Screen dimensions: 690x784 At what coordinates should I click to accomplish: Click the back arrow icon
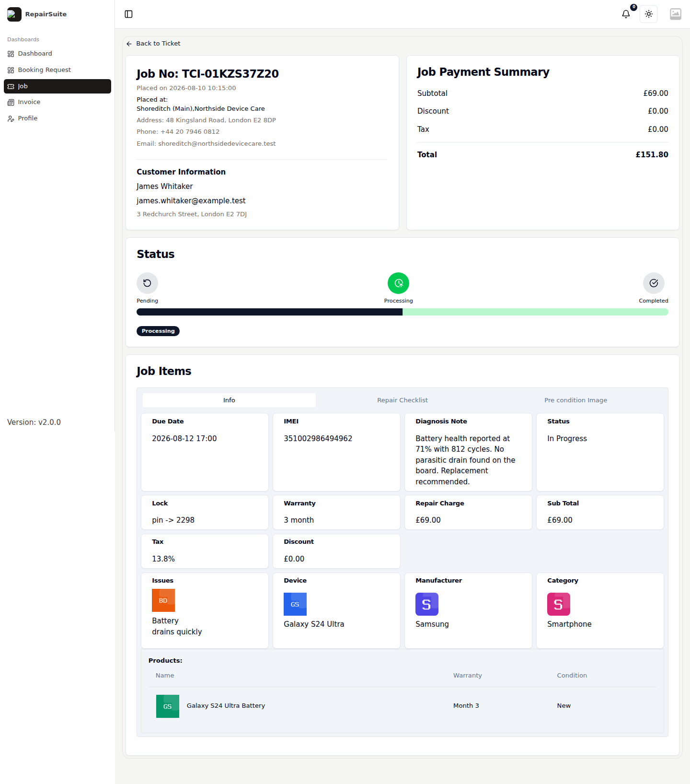[129, 44]
